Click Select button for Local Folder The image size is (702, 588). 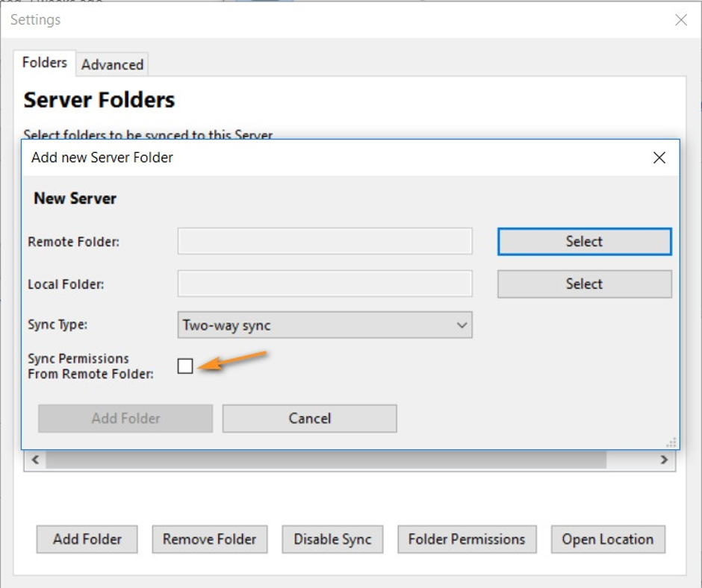pyautogui.click(x=584, y=284)
